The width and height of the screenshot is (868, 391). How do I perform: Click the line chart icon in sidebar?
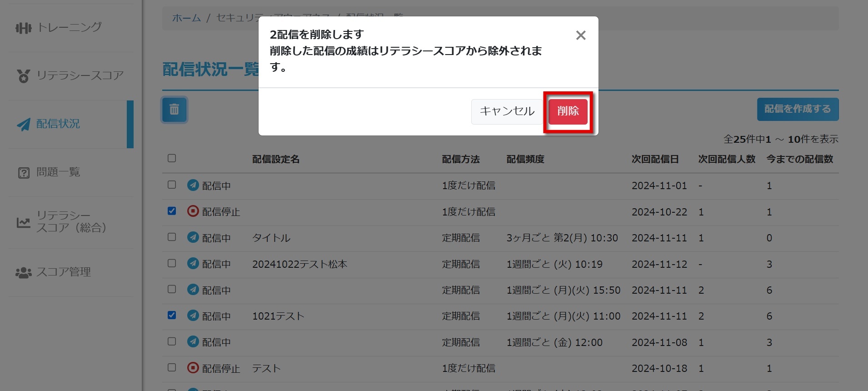(24, 222)
